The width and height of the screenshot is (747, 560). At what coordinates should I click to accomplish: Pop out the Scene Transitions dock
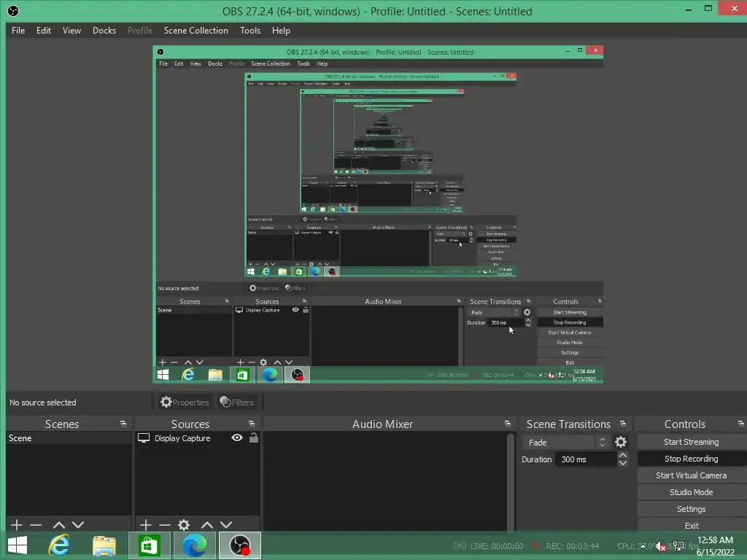[x=623, y=424]
